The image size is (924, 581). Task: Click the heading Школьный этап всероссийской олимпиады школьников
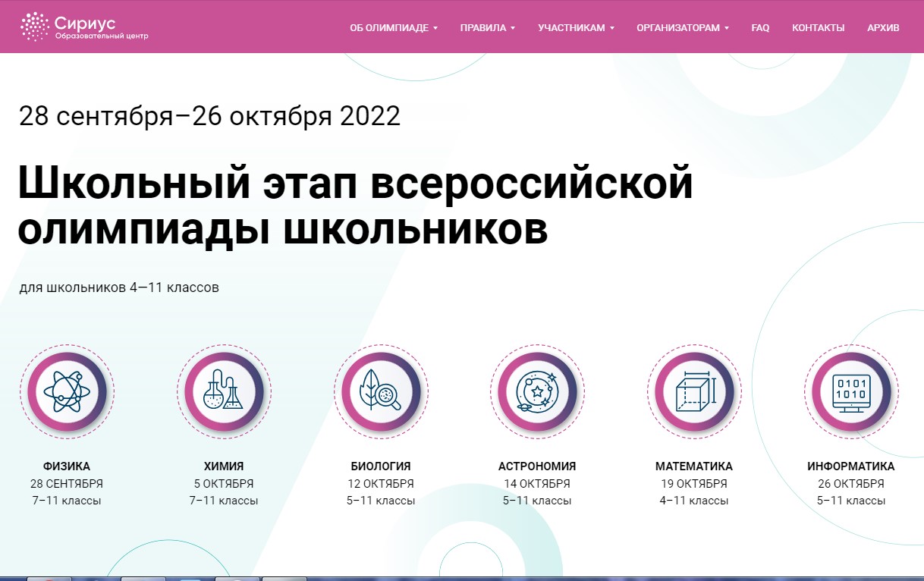pyautogui.click(x=356, y=205)
